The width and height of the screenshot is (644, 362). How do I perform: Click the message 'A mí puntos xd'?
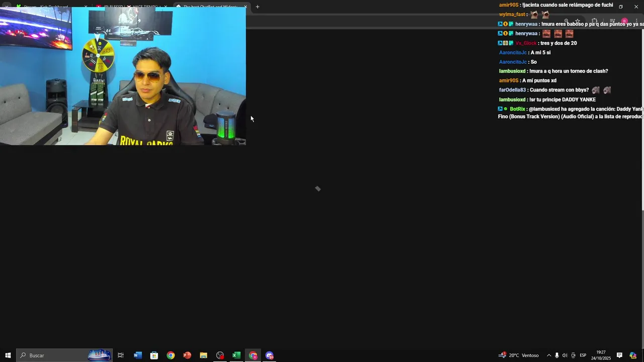[539, 81]
